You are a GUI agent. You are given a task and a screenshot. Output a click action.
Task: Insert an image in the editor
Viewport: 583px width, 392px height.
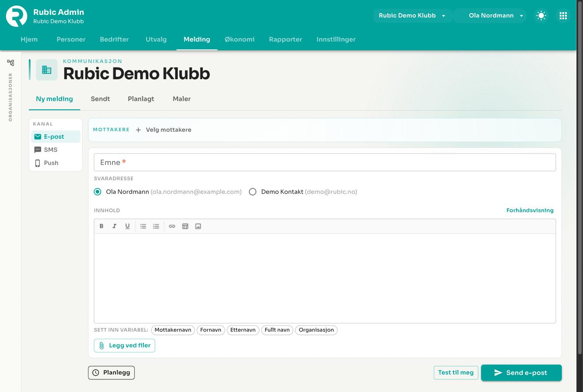[198, 226]
